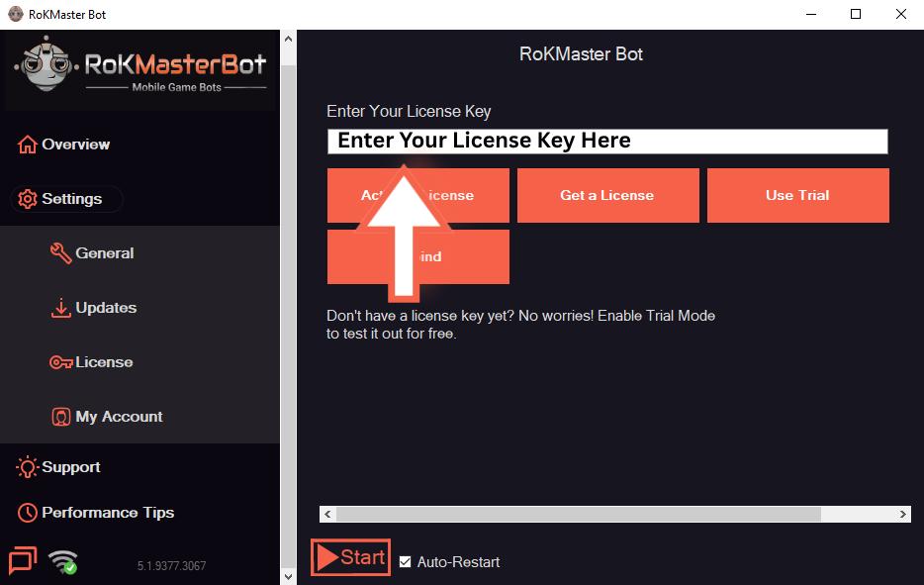
Task: Open the Support section
Action: (x=58, y=467)
